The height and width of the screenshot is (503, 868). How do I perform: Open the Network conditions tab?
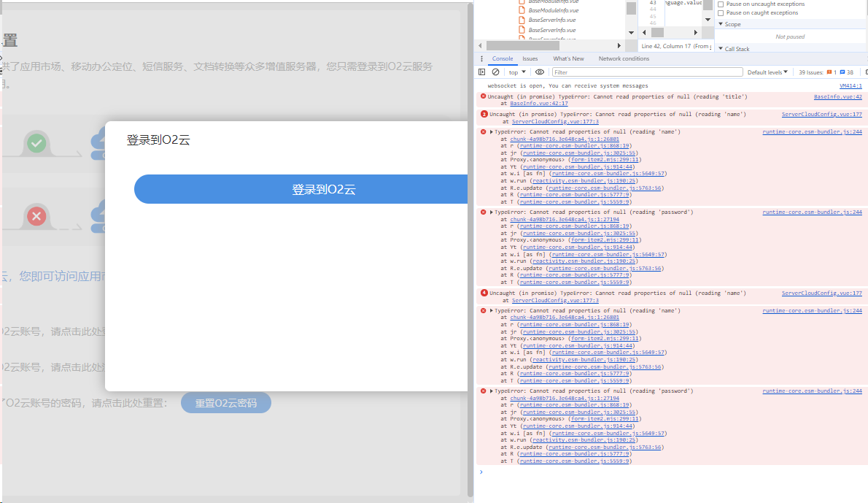click(x=624, y=58)
